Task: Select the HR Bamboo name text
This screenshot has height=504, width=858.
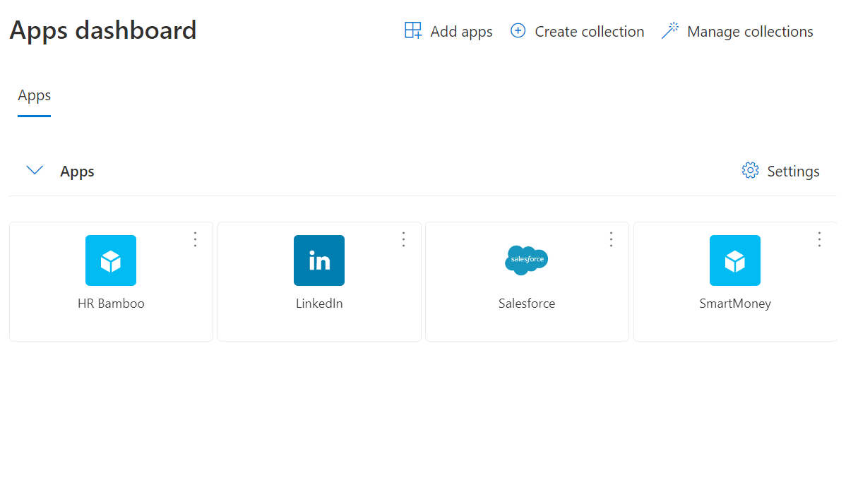Action: 111,304
